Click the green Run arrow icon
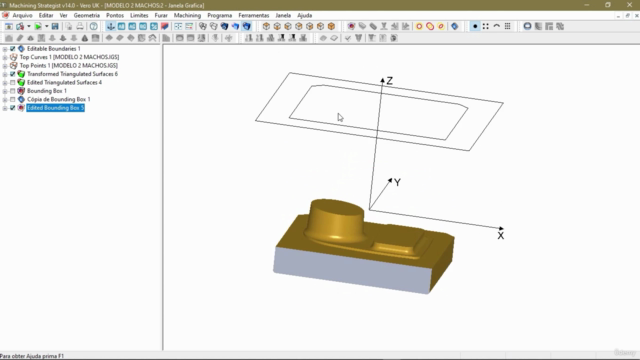Screen dimensions: 640x360 point(38,27)
